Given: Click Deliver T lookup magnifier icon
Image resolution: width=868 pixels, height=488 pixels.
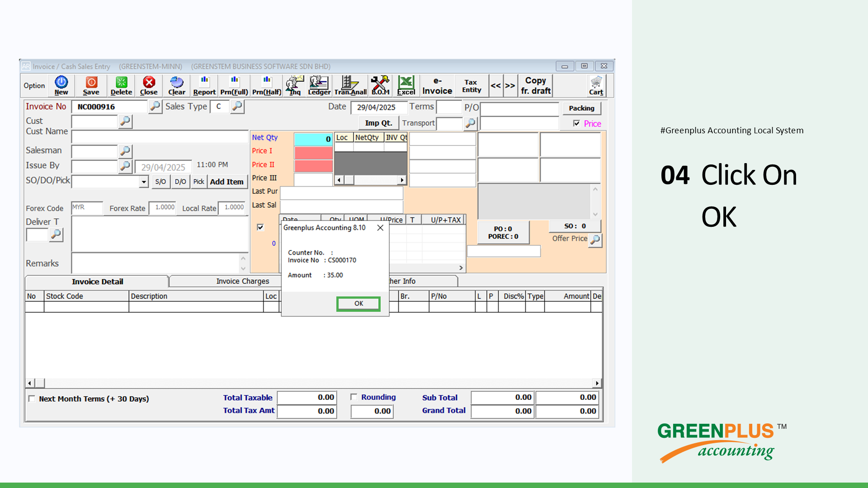Looking at the screenshot, I should (56, 235).
